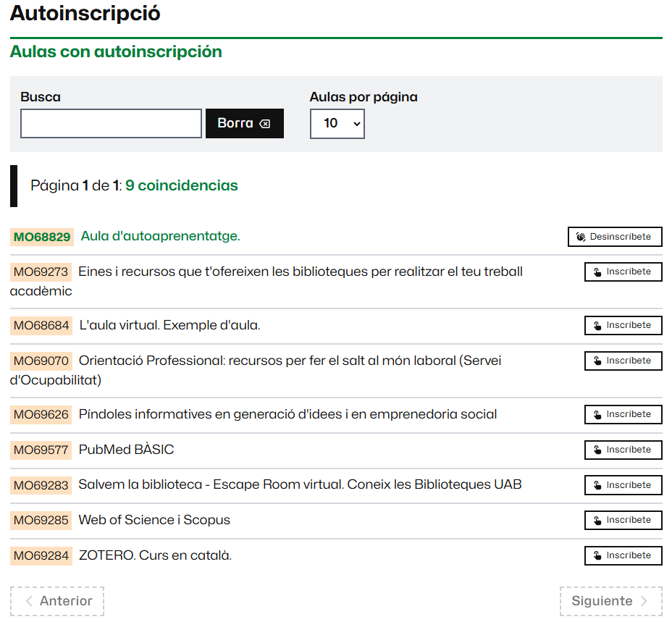Go to previous page with Anterior
Screen dimensions: 672x622
(x=57, y=601)
